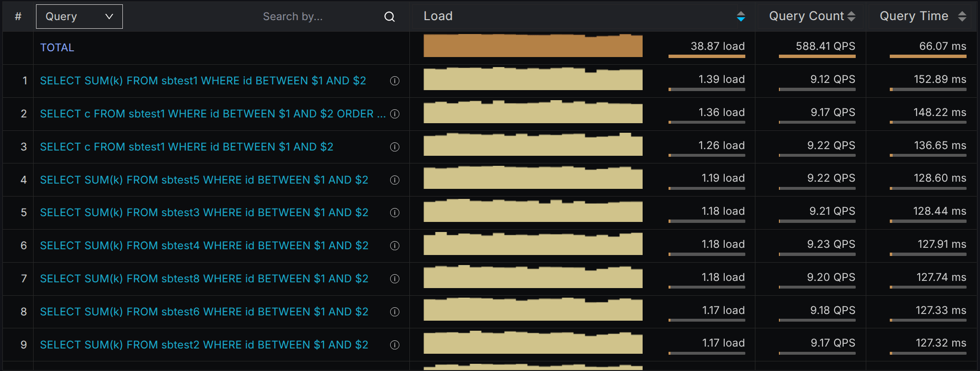The image size is (980, 371).
Task: Open info icon on sbtest6 query row
Action: [394, 312]
